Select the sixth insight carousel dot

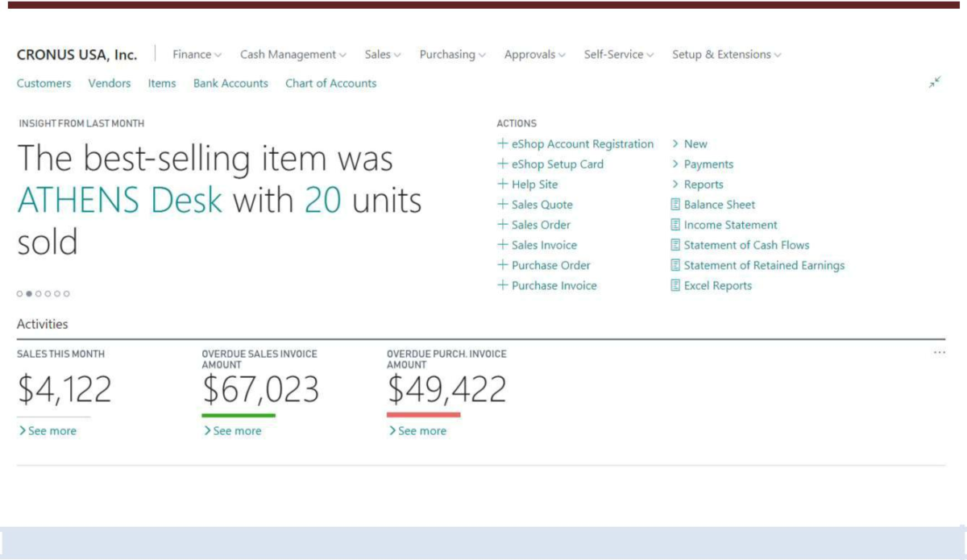tap(67, 294)
